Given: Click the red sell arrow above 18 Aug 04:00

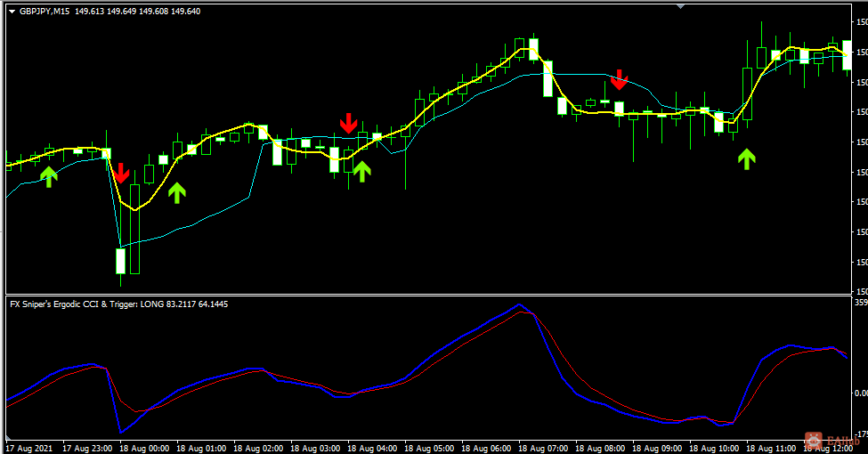Looking at the screenshot, I should (x=348, y=124).
